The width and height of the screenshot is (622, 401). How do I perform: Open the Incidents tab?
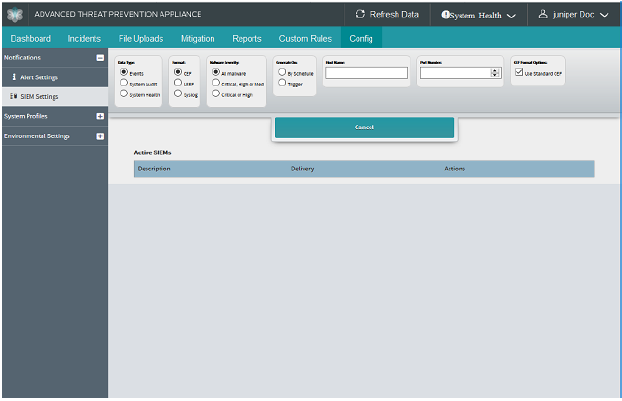84,38
